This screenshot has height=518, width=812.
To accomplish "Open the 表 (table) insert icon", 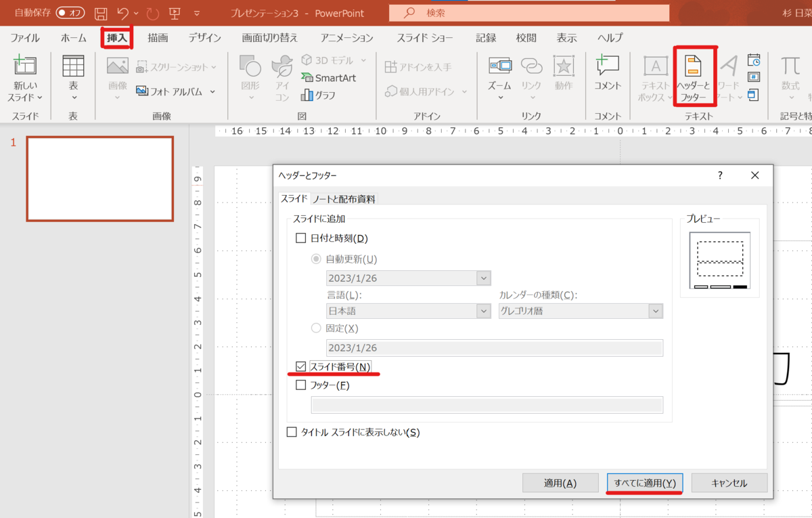I will [x=73, y=67].
